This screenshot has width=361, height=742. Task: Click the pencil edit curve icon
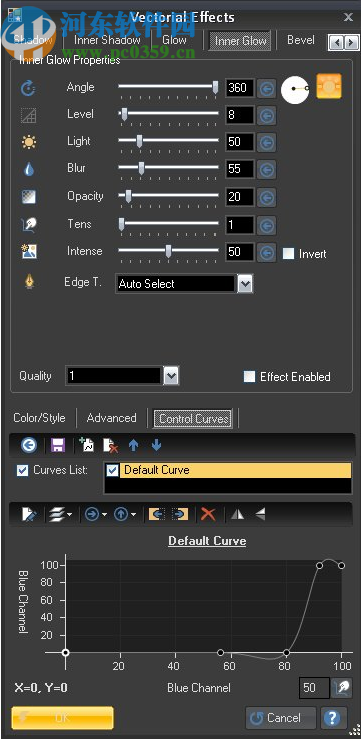tap(29, 514)
